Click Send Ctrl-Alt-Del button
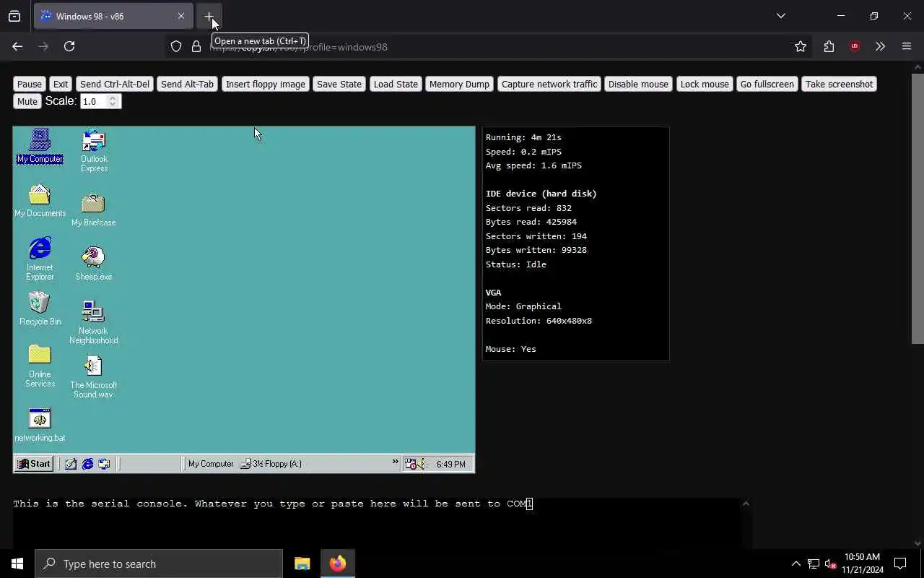The height and width of the screenshot is (578, 924). point(115,84)
